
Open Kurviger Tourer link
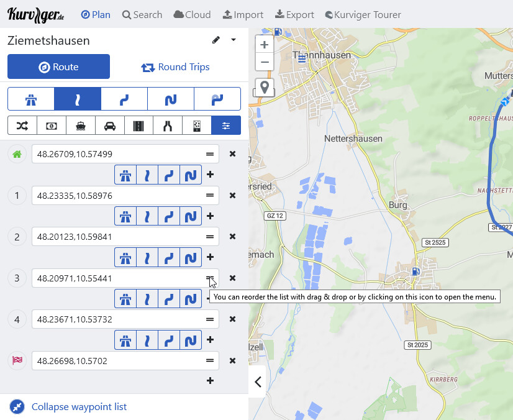(x=363, y=15)
